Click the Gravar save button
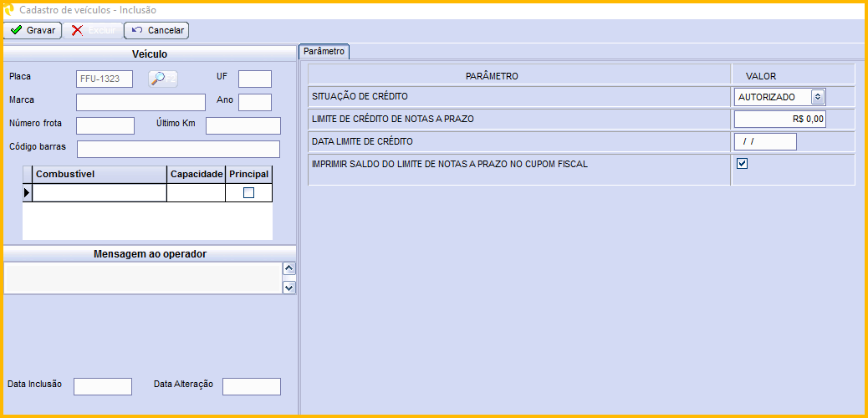The width and height of the screenshot is (868, 418). [x=32, y=30]
